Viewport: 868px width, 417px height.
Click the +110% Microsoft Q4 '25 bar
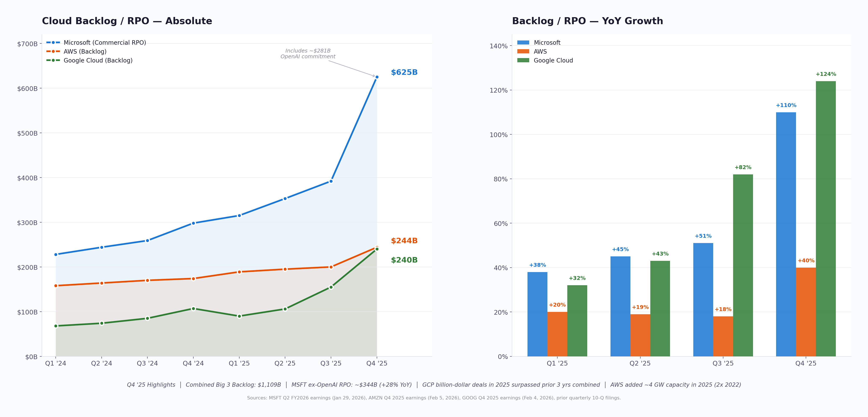click(x=786, y=234)
